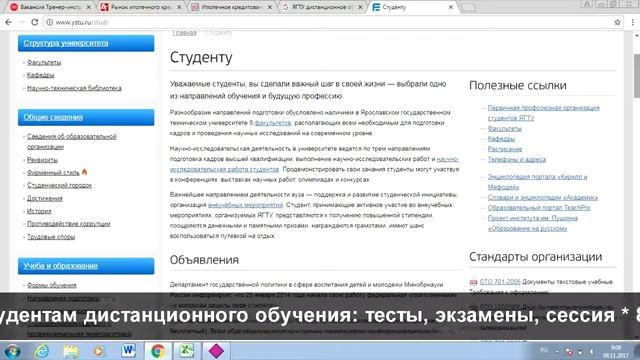Screen dimensions: 640x360
Task: Close the Ипотечное кредитование tab
Action: point(270,7)
